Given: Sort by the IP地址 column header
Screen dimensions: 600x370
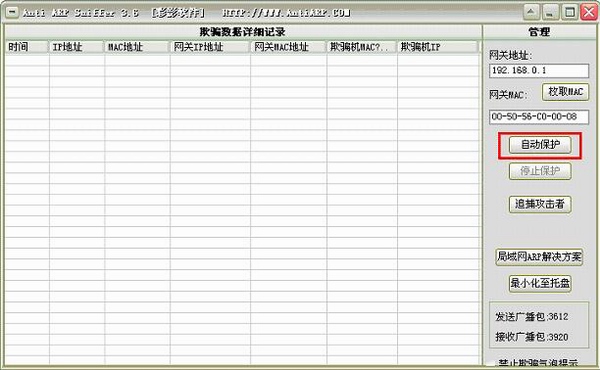Looking at the screenshot, I should point(77,47).
